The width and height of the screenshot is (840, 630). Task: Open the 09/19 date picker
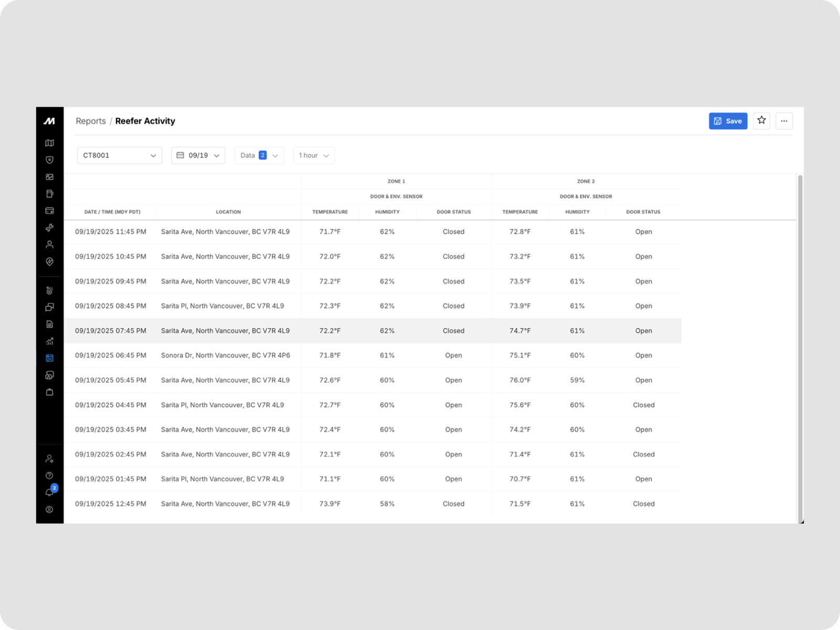(x=198, y=155)
